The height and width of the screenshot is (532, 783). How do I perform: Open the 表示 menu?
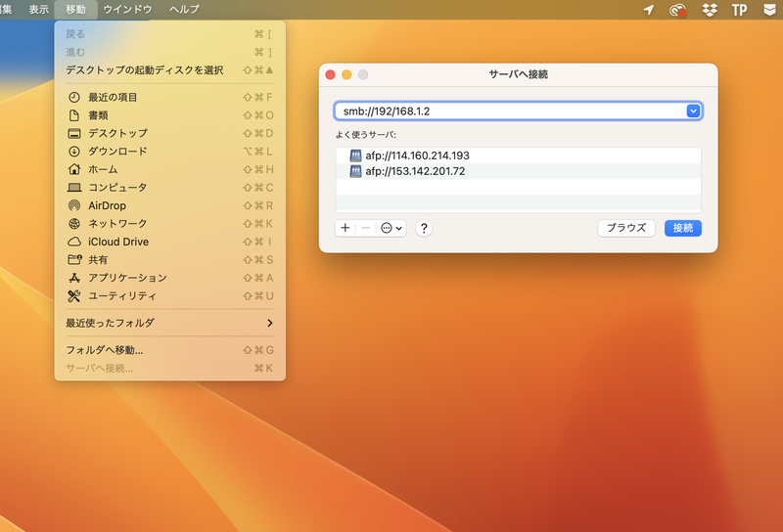[38, 10]
